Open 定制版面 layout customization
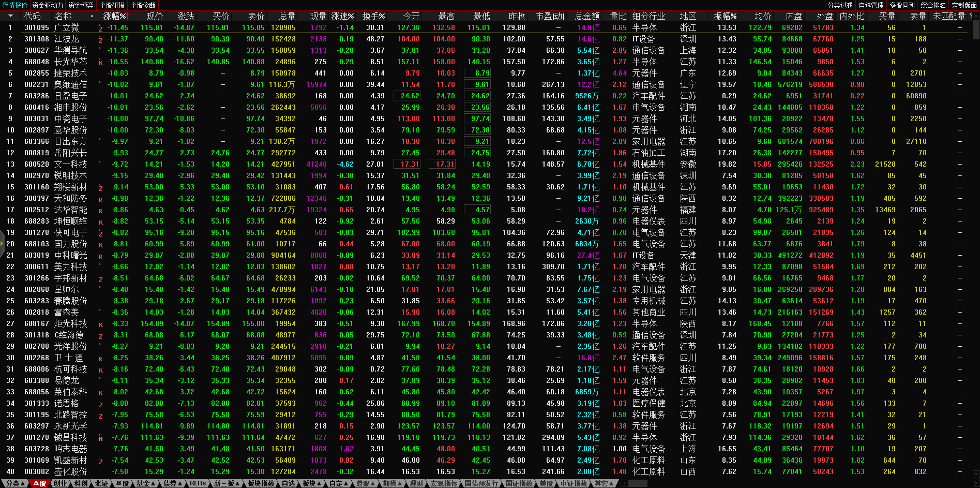The image size is (980, 488). [x=964, y=5]
